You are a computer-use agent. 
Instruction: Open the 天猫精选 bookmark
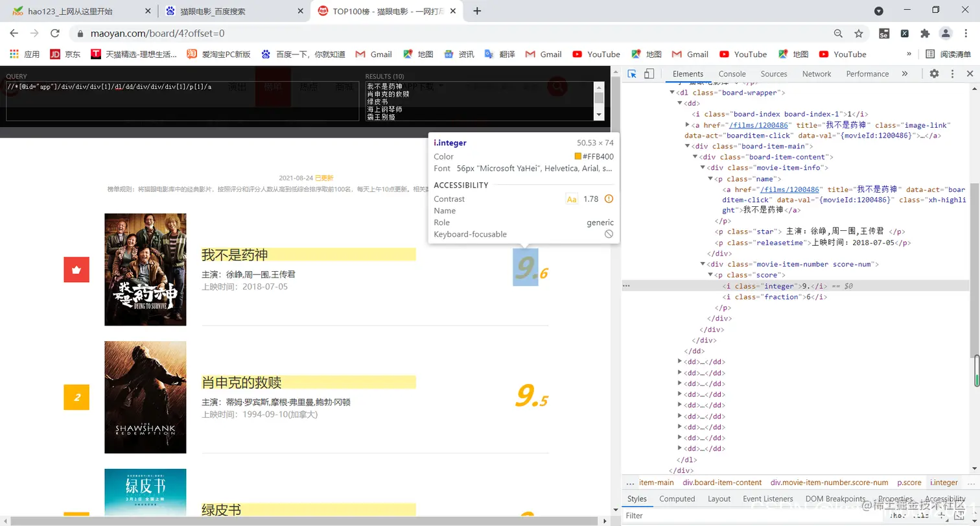[x=134, y=54]
